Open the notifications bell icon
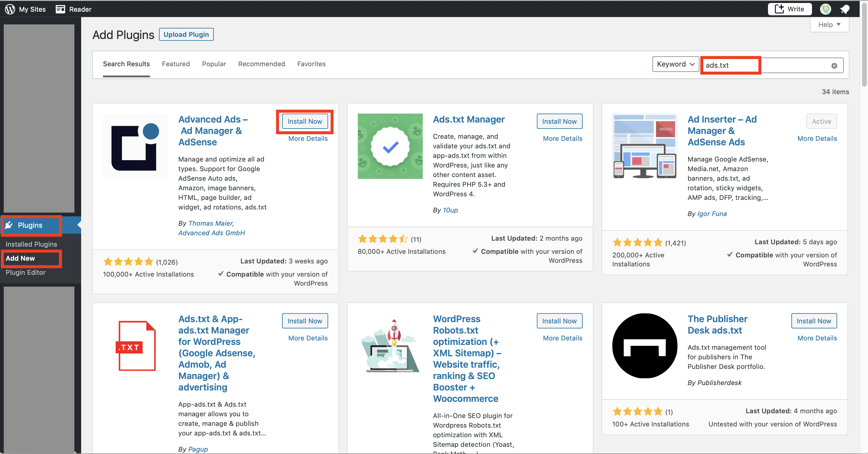 [x=846, y=9]
